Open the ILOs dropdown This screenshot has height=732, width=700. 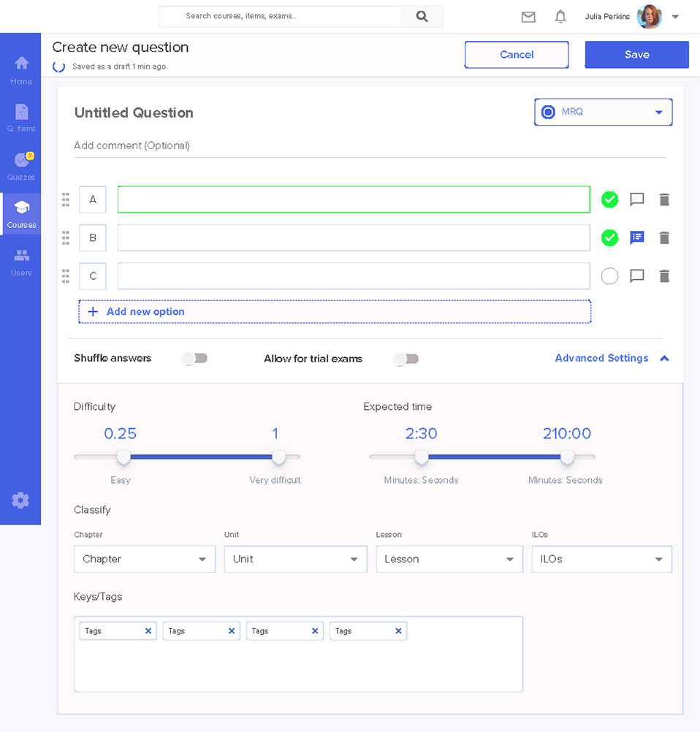click(x=602, y=560)
